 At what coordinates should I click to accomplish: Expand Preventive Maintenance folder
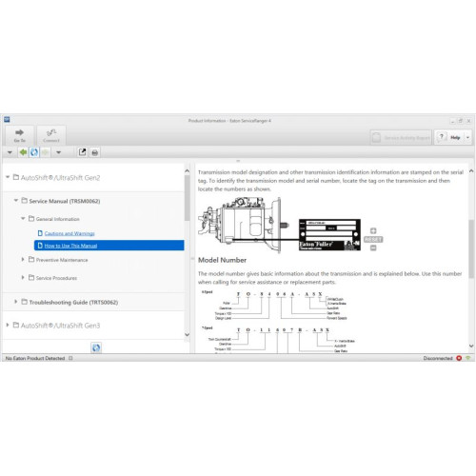(x=23, y=259)
